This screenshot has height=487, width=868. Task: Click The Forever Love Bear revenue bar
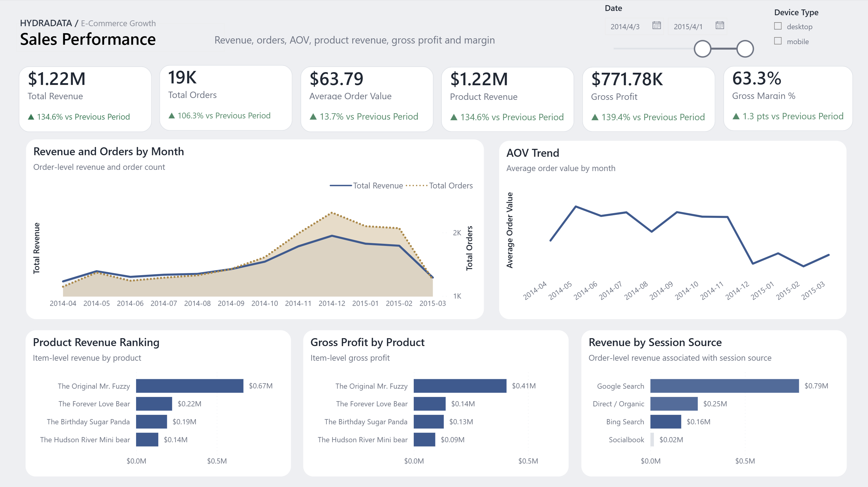154,404
